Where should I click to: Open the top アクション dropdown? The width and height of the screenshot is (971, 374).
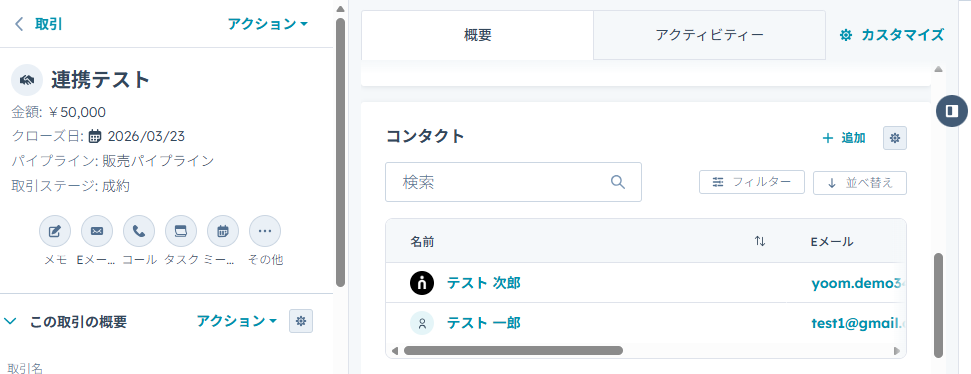[x=268, y=24]
